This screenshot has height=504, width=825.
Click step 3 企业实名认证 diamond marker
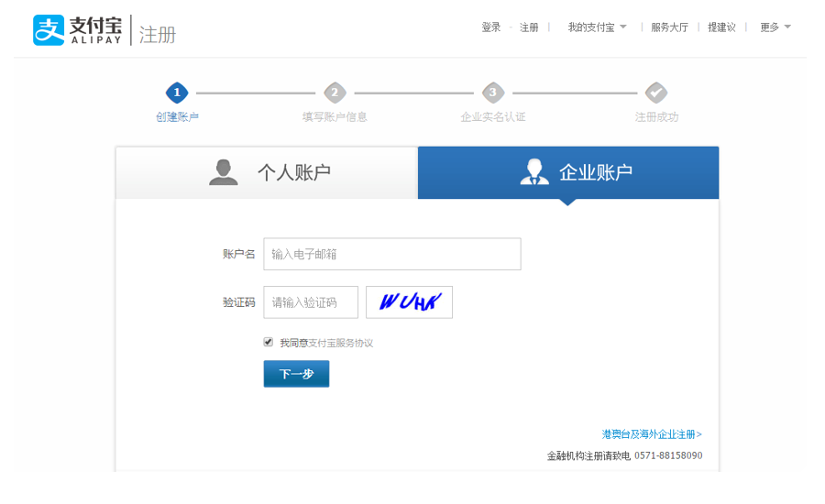tap(493, 93)
